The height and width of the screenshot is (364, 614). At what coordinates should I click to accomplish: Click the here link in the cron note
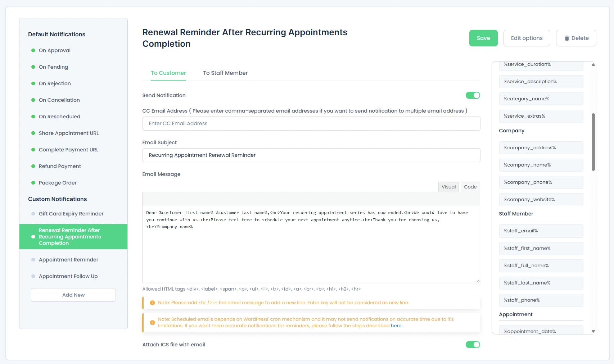(x=396, y=326)
